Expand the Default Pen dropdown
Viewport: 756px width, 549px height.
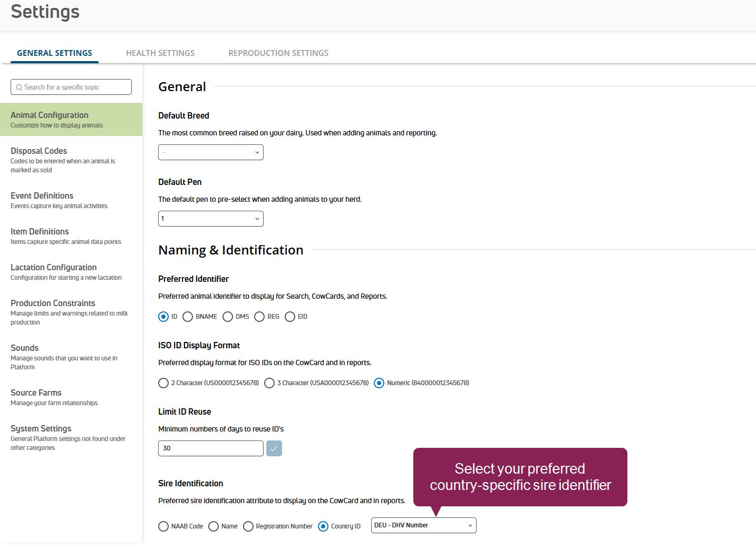click(211, 219)
